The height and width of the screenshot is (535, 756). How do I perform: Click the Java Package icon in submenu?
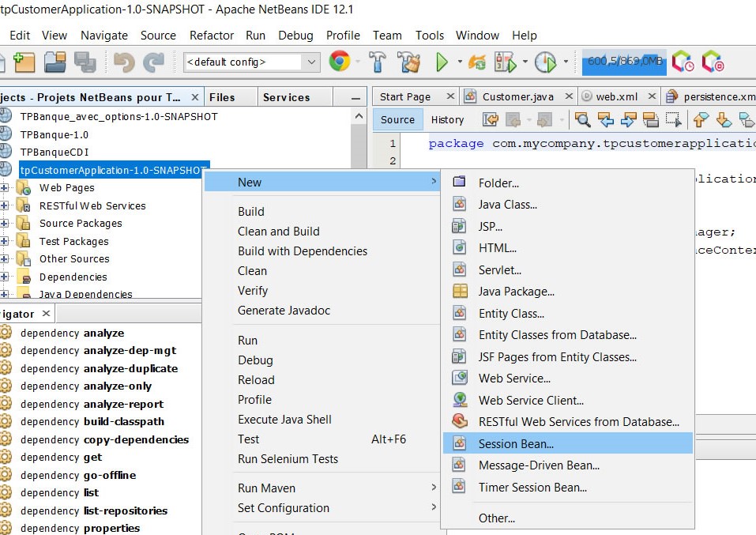pos(460,291)
